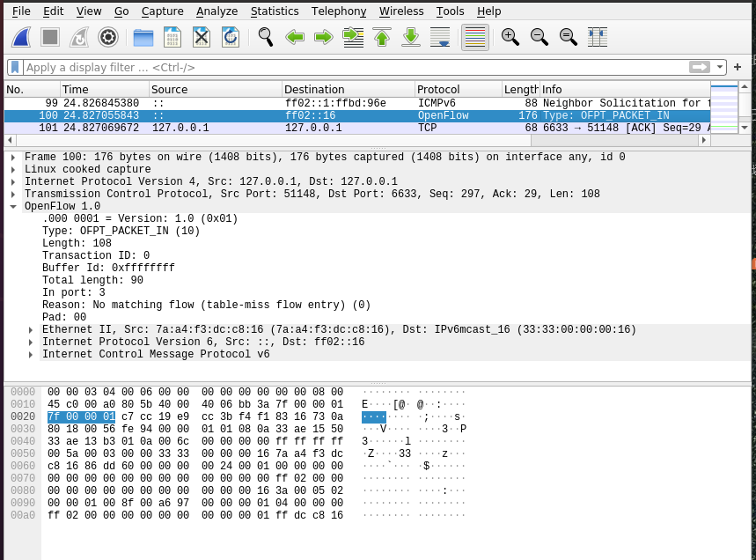
Task: Toggle auto-scroll during live capture
Action: click(440, 37)
